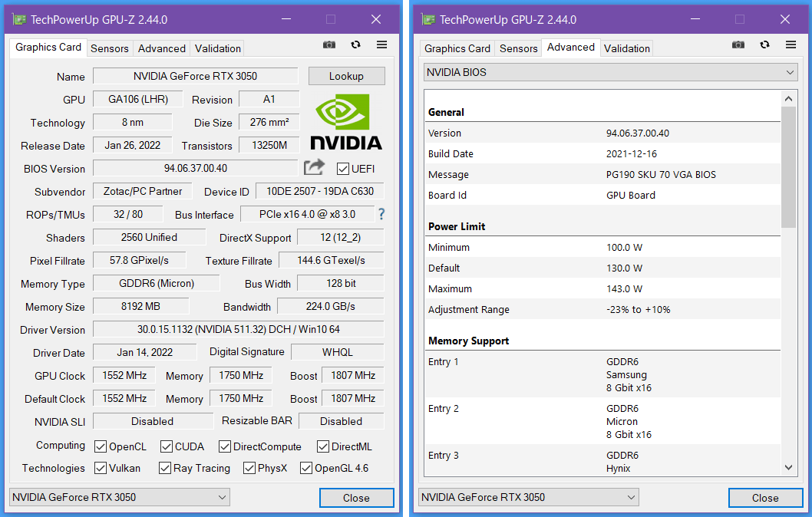Click the Advanced panel scrollbar thumb

tap(788, 167)
